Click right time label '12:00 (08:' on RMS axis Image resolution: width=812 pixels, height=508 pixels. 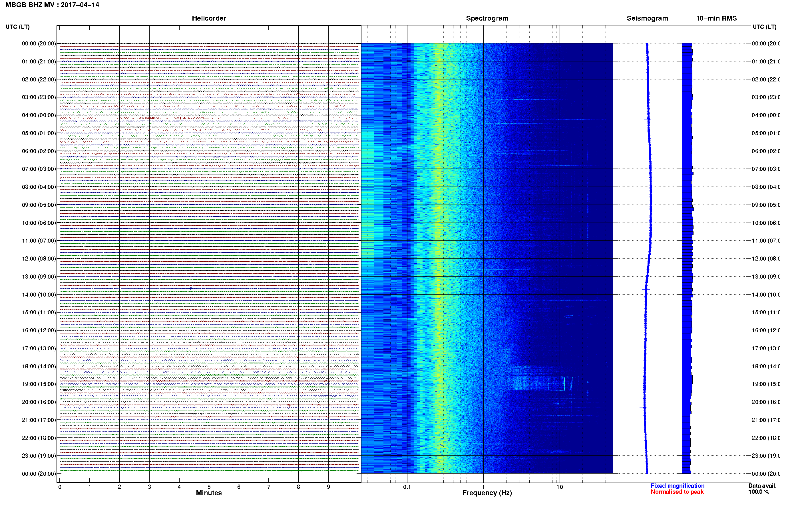pos(766,259)
